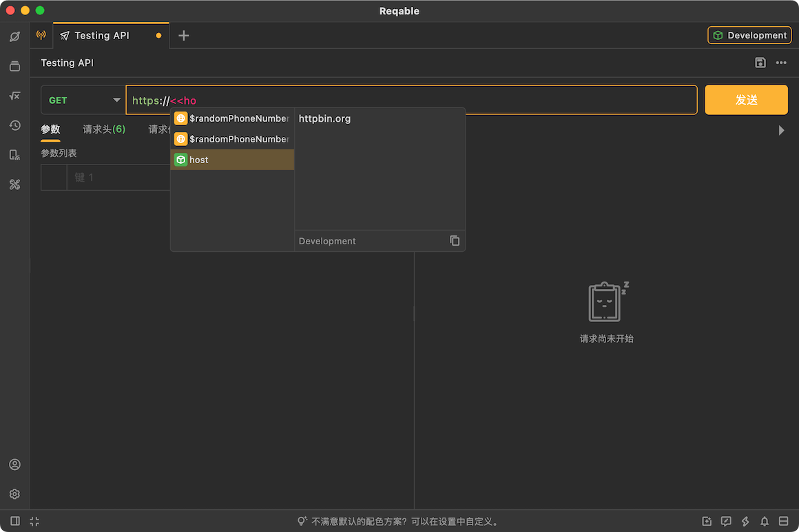The image size is (799, 532).
Task: Add a new tab with plus button
Action: coord(183,36)
